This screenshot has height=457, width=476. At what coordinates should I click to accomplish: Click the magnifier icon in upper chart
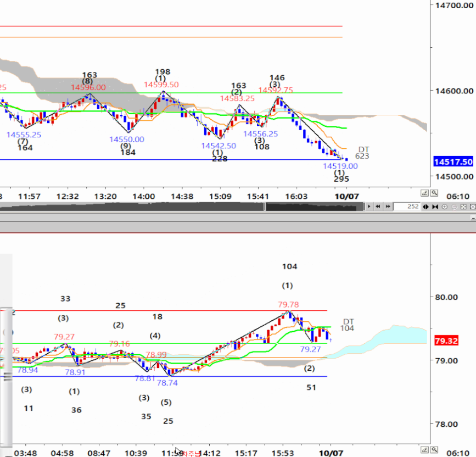[x=434, y=193]
